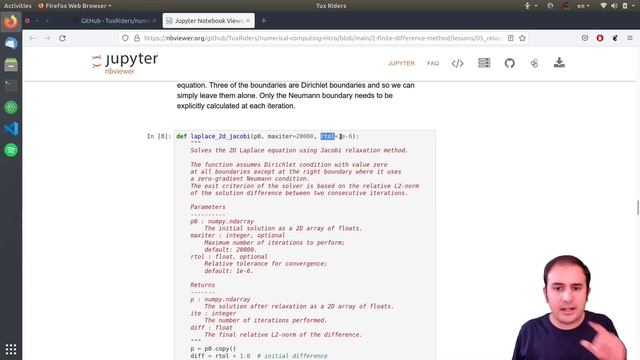Screen dimensions: 640x360
Task: Click the Tux Riders clock area label
Action: point(331,6)
